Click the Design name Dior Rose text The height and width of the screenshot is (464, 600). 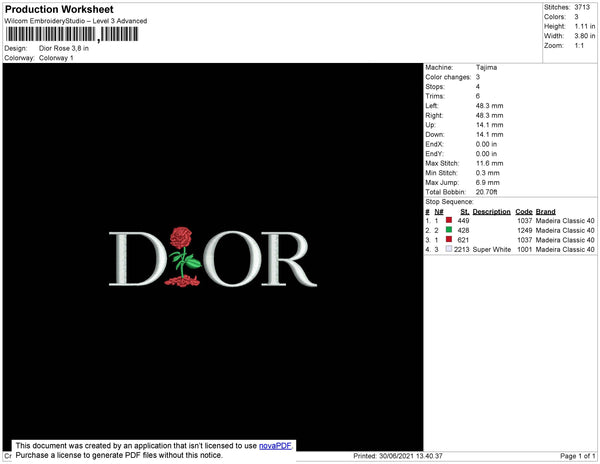[64, 48]
